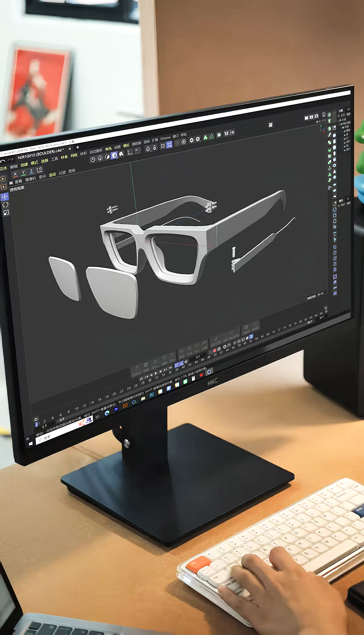Enable the Axis mode L-shaped icon
Screen dimensions: 364x635
click(130, 152)
